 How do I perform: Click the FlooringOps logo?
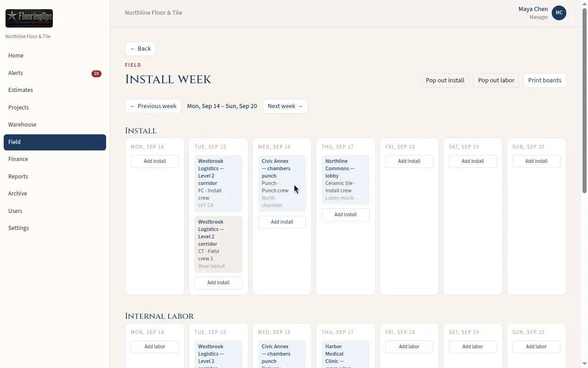point(29,18)
